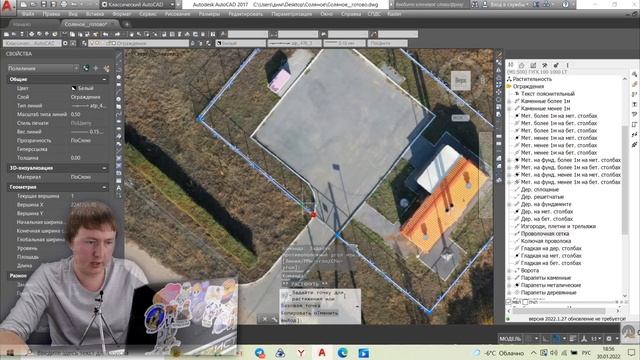Screen dimensions: 640x360
Task: Collapse the 3D-визуализация section in Properties
Action: click(104, 168)
